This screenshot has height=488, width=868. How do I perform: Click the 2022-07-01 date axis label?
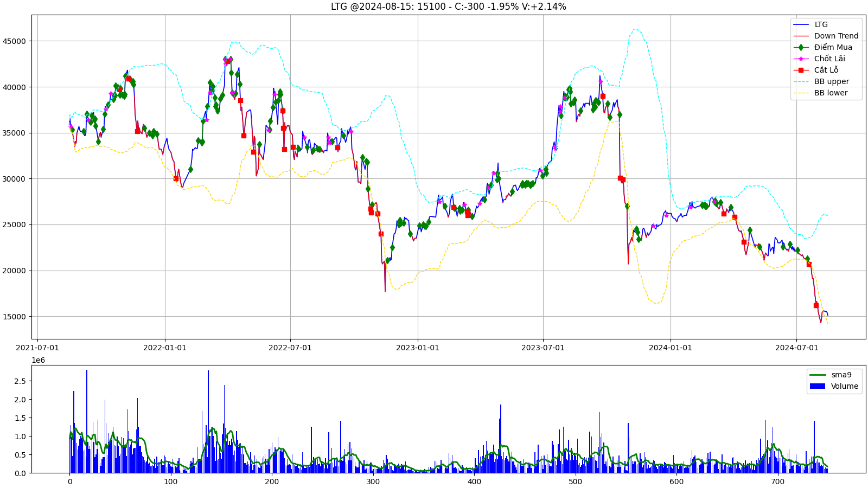(x=290, y=348)
